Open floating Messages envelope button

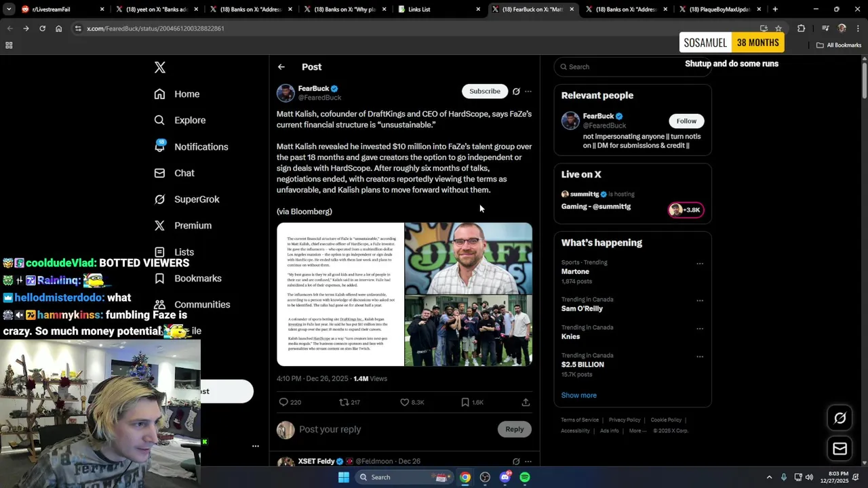(840, 449)
